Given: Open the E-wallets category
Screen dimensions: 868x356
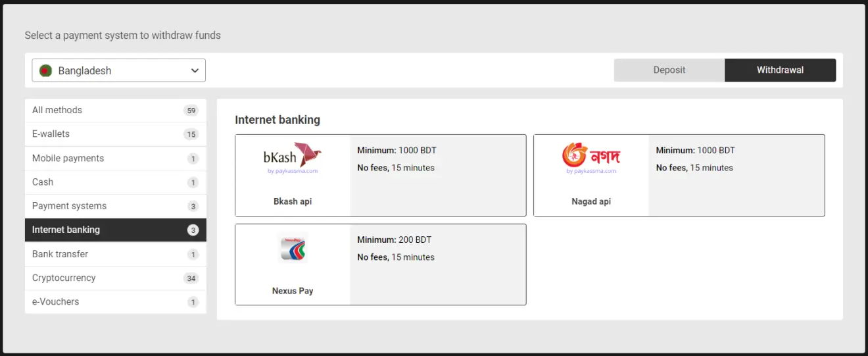Looking at the screenshot, I should 115,134.
